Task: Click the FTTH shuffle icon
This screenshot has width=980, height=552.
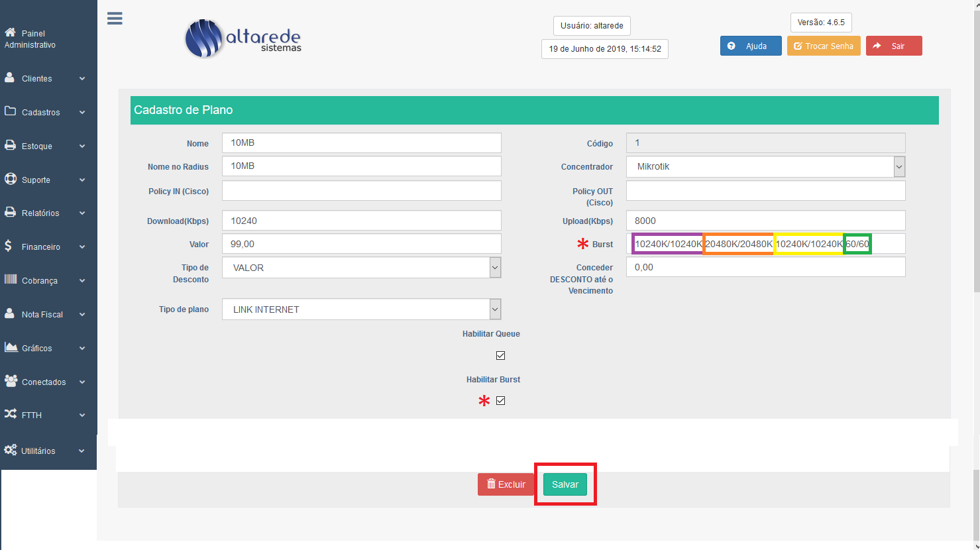Action: [x=11, y=414]
